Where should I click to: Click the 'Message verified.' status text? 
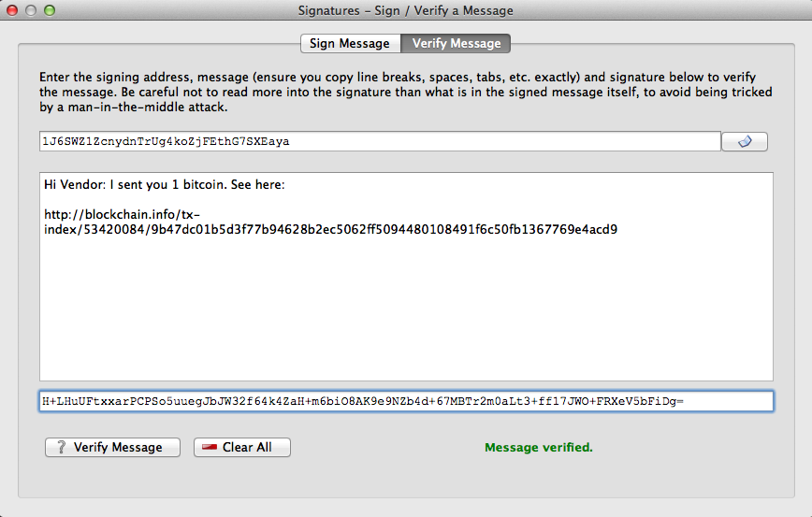pyautogui.click(x=538, y=447)
